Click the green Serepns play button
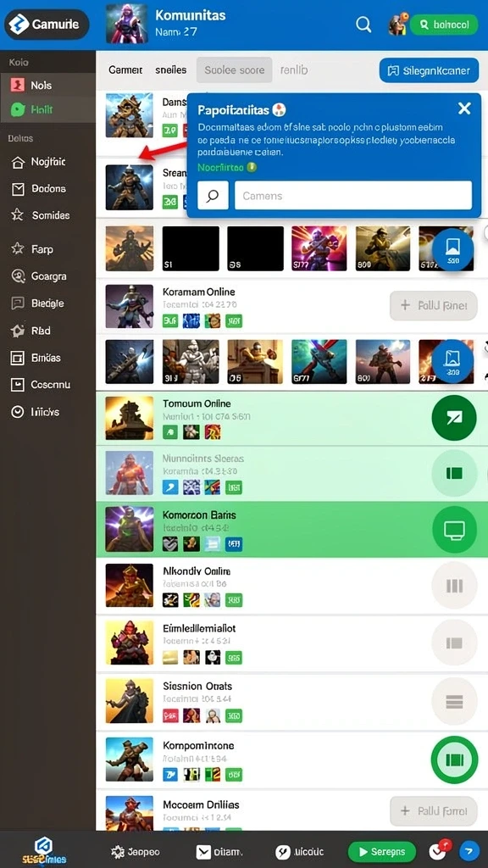 pyautogui.click(x=384, y=852)
